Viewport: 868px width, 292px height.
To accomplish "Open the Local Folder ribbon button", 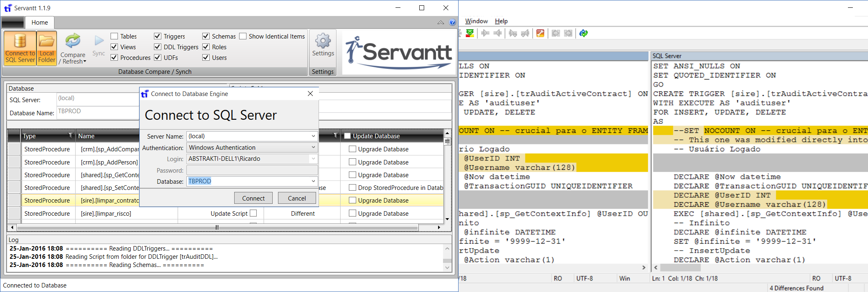I will pyautogui.click(x=47, y=48).
